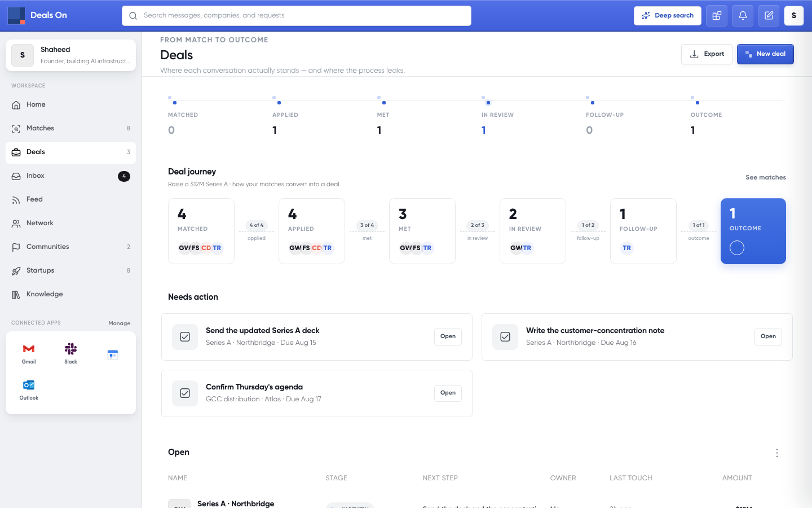The height and width of the screenshot is (508, 812).
Task: Open Outlook connected app
Action: [29, 389]
